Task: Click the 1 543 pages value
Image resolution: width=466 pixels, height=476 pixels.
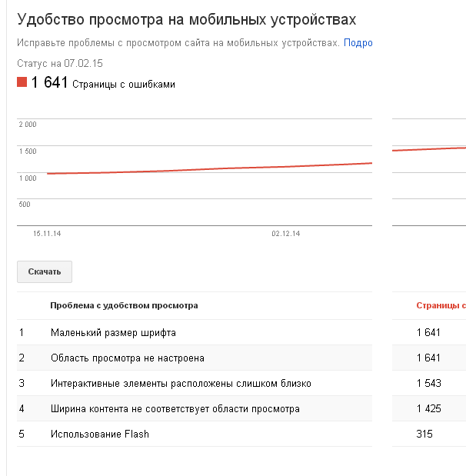Action: click(428, 383)
